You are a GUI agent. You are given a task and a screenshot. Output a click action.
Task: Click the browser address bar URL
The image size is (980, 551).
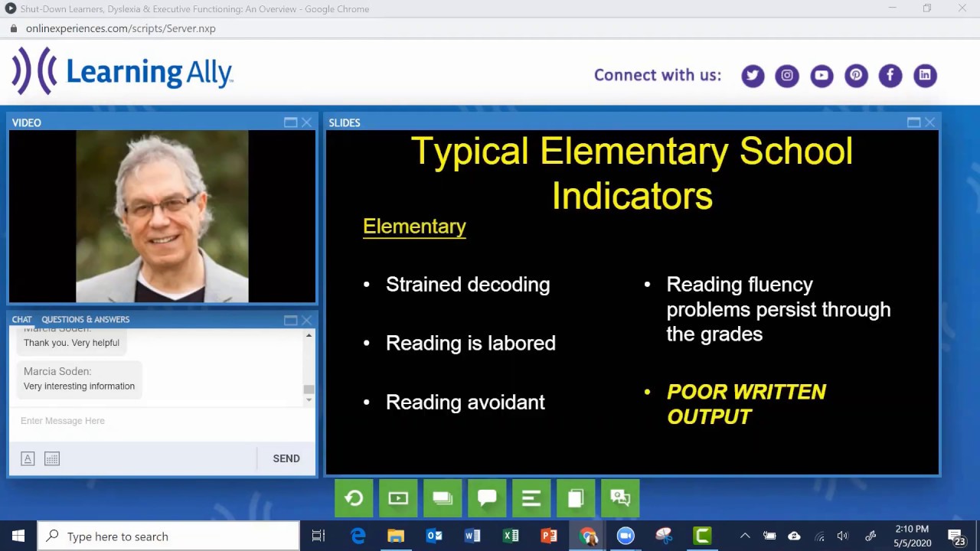point(121,28)
